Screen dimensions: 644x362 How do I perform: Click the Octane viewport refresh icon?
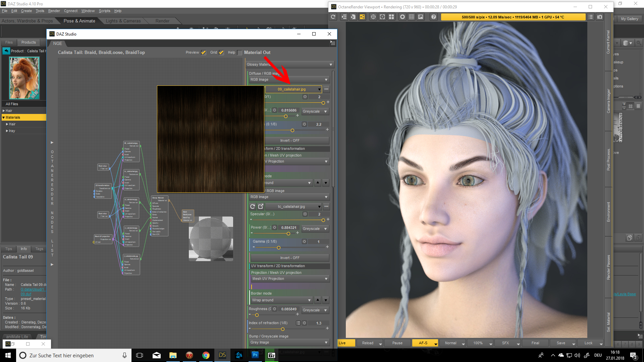[x=333, y=17]
